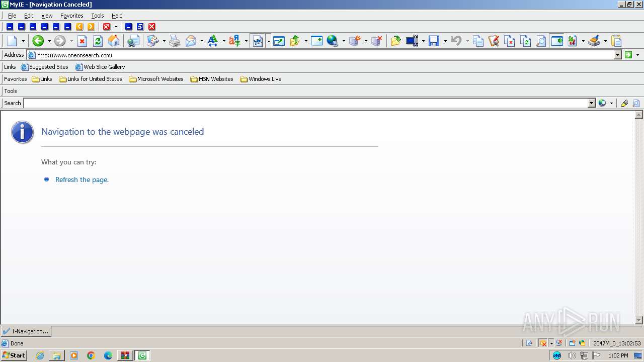644x362 pixels.
Task: Open the font size dropdown arrow
Action: click(x=224, y=41)
